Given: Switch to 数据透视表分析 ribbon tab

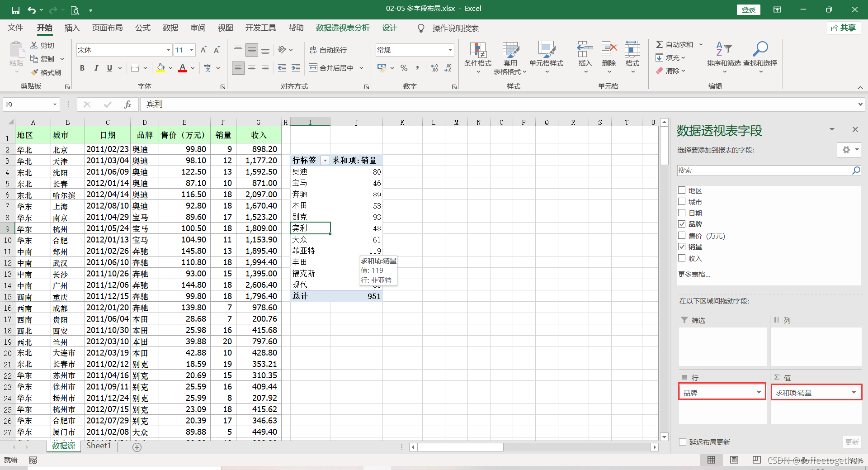Looking at the screenshot, I should 343,28.
